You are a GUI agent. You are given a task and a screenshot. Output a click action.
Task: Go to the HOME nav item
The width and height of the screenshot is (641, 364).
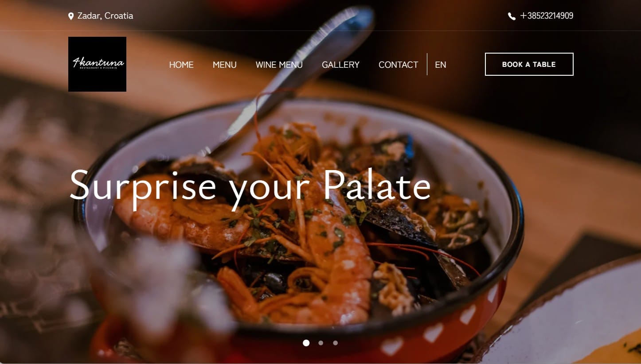[x=181, y=65]
